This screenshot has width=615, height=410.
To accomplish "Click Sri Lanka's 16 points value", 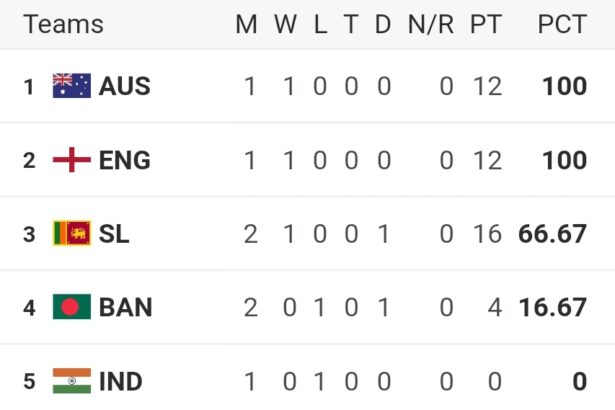I will [x=488, y=234].
